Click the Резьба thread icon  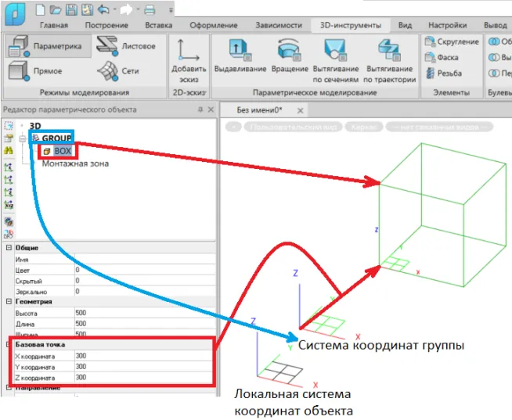click(x=430, y=73)
